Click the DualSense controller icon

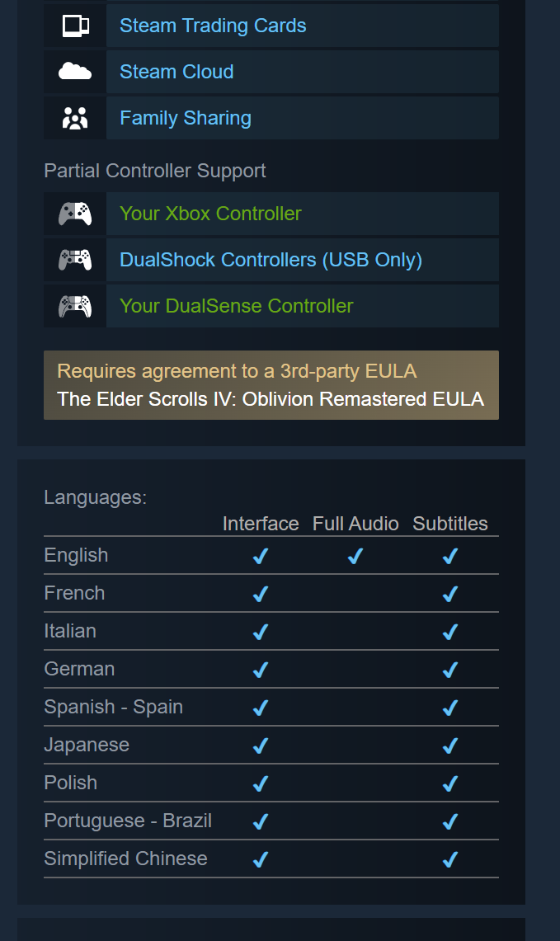[75, 306]
